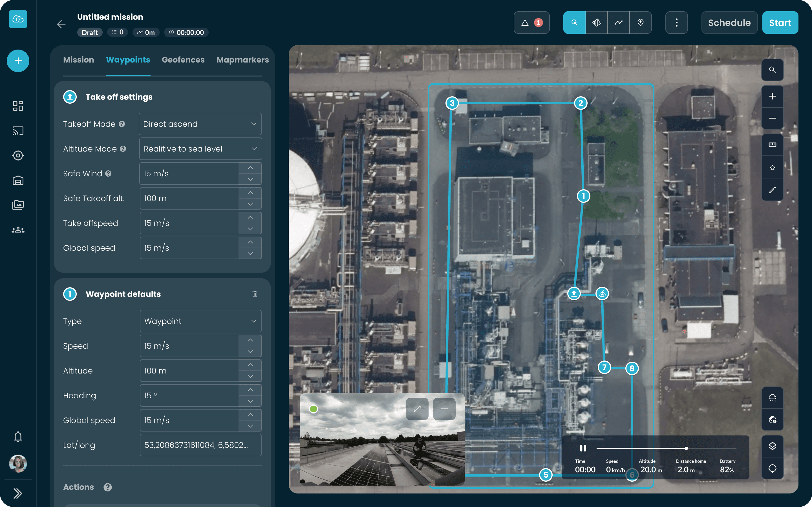The width and height of the screenshot is (812, 507).
Task: Open the Takeoff Mode dropdown
Action: coord(200,124)
